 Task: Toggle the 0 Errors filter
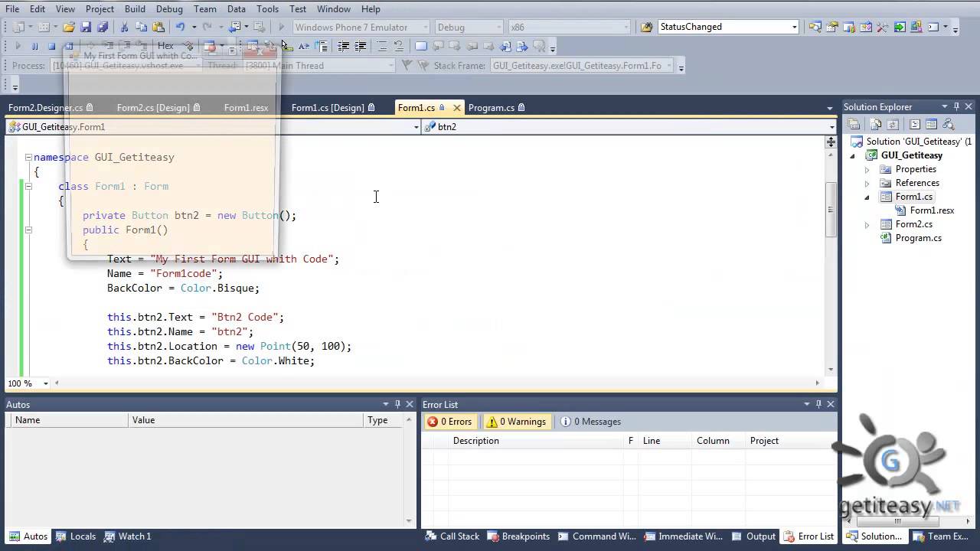pyautogui.click(x=449, y=422)
